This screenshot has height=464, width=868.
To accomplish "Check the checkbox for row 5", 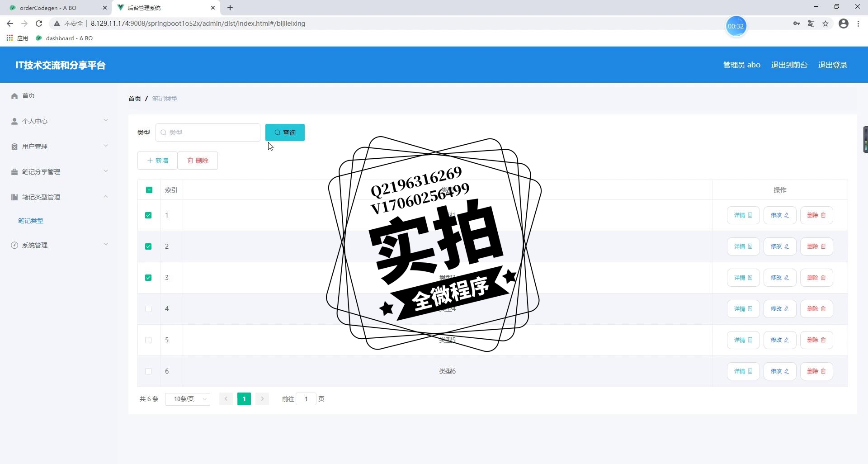I will click(x=148, y=340).
